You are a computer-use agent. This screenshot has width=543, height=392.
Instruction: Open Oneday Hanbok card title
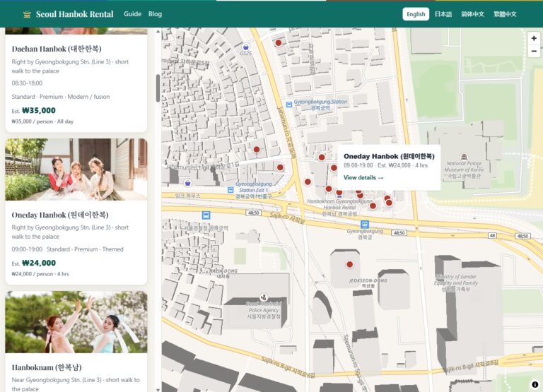click(60, 215)
